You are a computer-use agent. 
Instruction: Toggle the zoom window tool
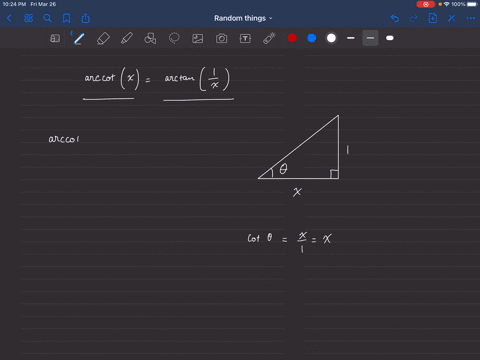coord(55,38)
